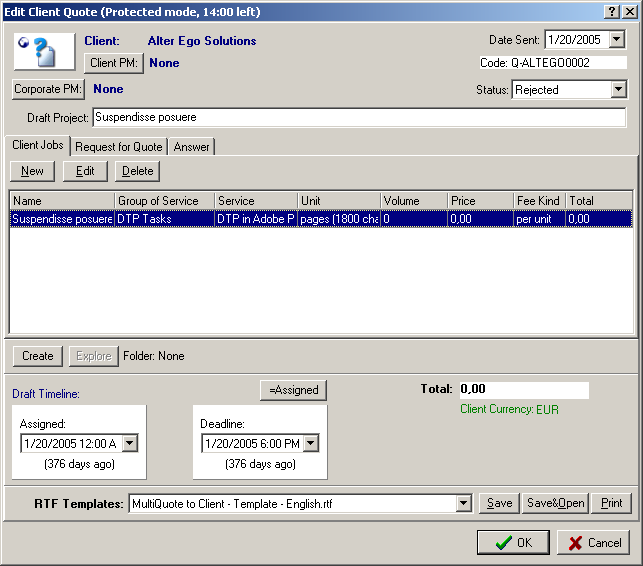643x566 pixels.
Task: Click the Edit job button
Action: pyautogui.click(x=85, y=171)
